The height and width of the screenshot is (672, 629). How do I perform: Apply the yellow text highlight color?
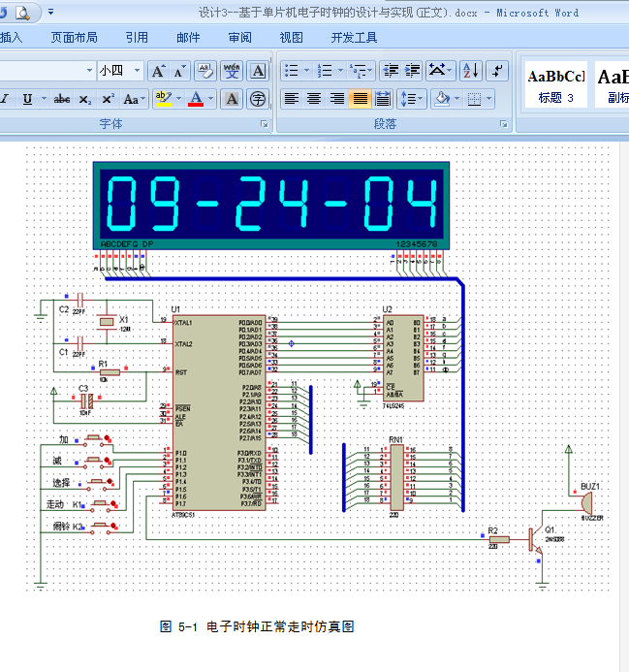tap(163, 100)
